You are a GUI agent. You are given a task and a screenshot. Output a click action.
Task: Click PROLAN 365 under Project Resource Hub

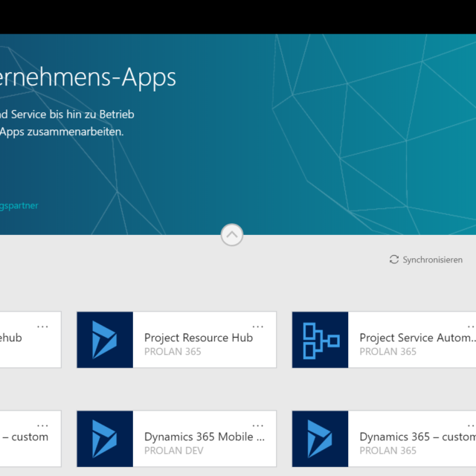click(x=173, y=352)
